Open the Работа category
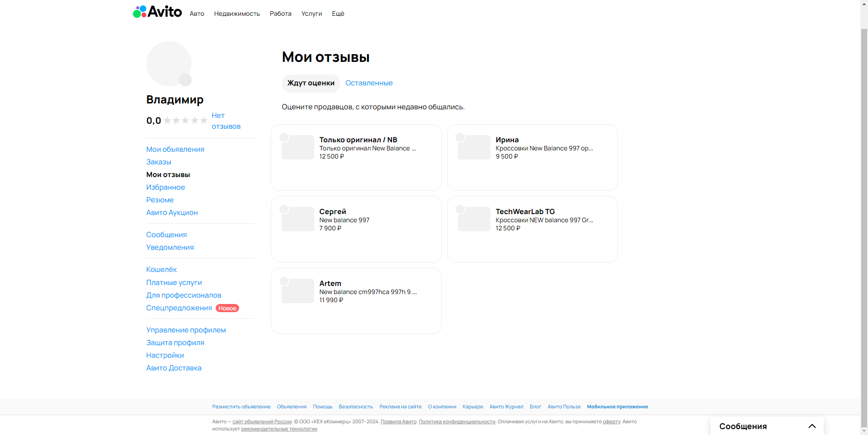The image size is (868, 435). (280, 14)
